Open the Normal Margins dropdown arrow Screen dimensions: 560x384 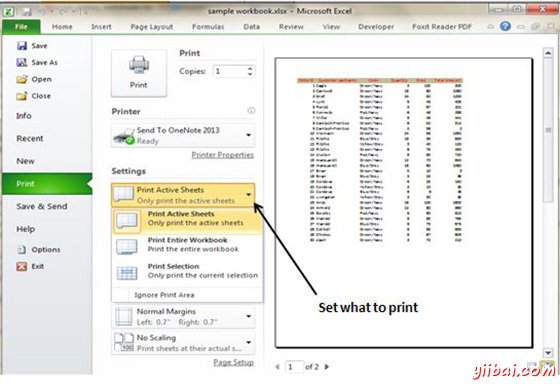click(x=249, y=316)
